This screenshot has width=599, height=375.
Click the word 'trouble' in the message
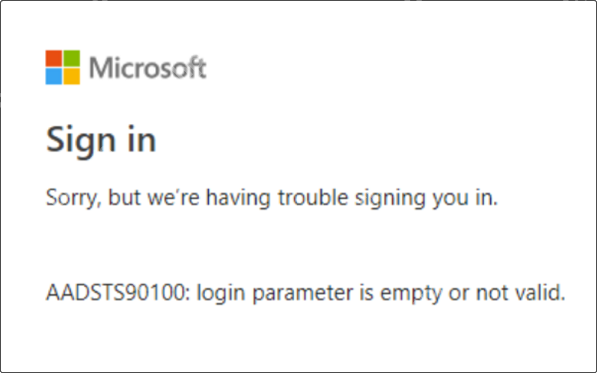click(x=313, y=197)
